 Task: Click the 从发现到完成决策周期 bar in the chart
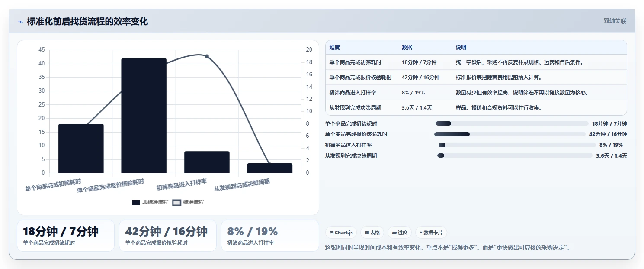point(270,168)
